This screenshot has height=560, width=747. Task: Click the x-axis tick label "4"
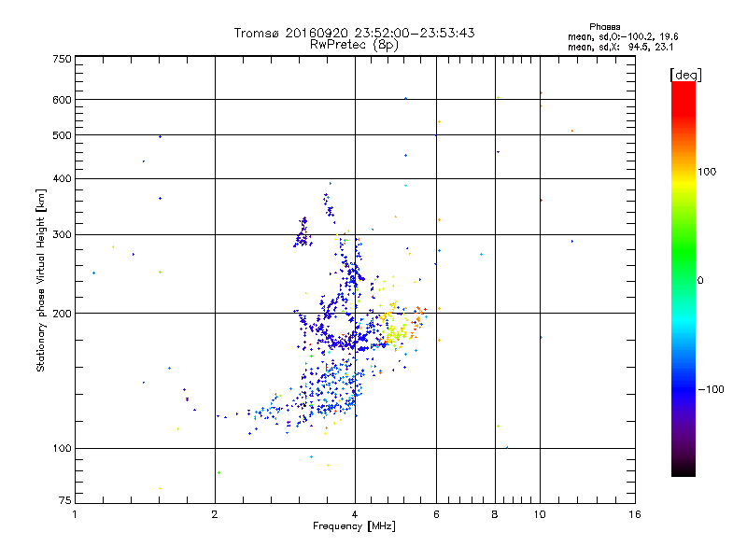click(355, 514)
